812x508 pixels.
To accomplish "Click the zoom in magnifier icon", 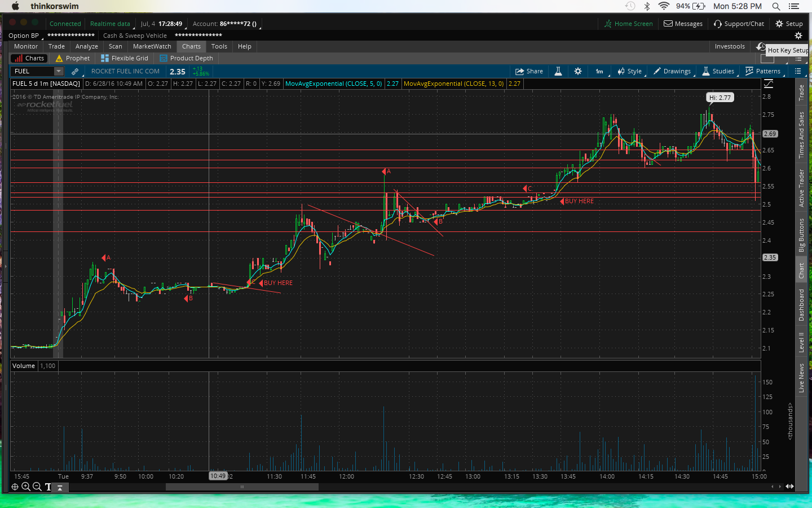I will click(26, 487).
